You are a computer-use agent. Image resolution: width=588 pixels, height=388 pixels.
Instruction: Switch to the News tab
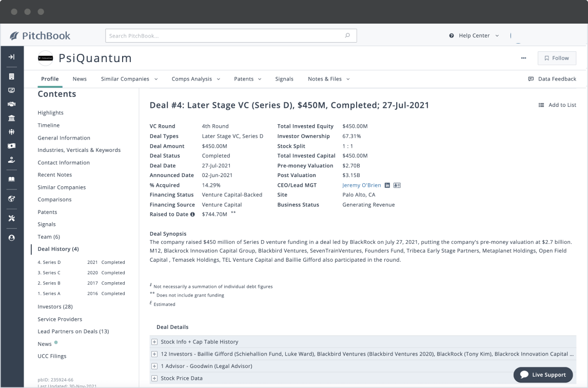pyautogui.click(x=80, y=79)
